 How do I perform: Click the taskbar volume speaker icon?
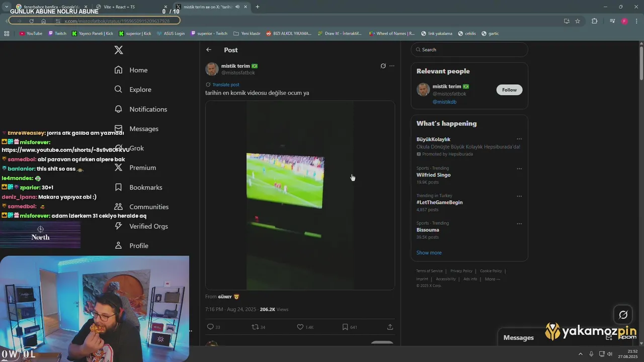click(x=609, y=354)
